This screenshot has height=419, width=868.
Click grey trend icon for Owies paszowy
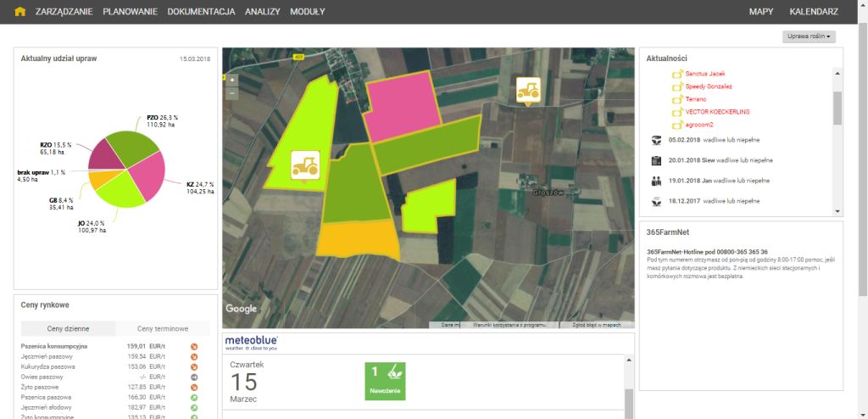194,377
